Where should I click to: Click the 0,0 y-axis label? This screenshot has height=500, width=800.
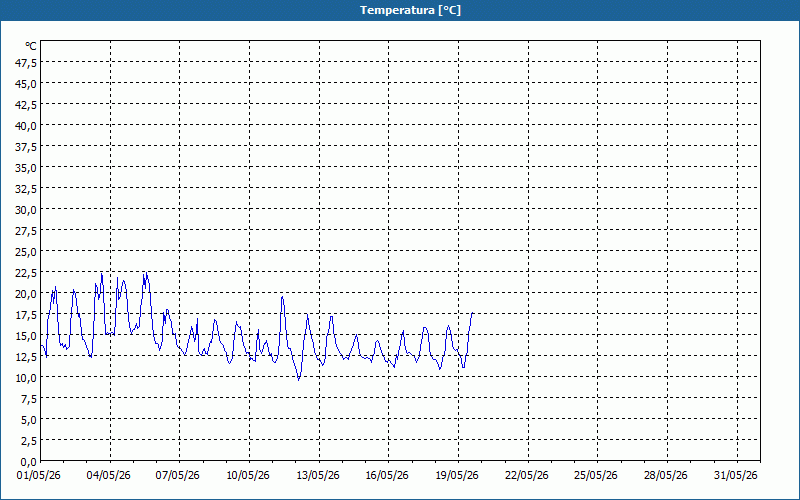(29, 462)
